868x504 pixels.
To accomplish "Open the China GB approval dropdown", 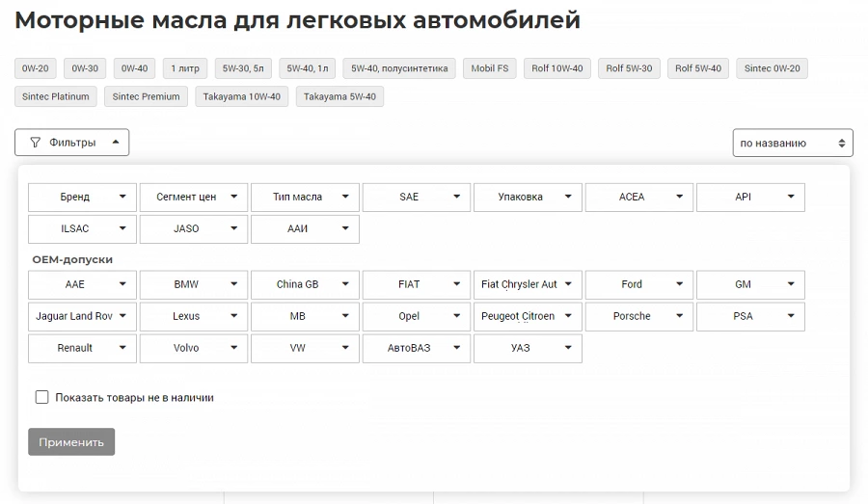I will tap(305, 284).
